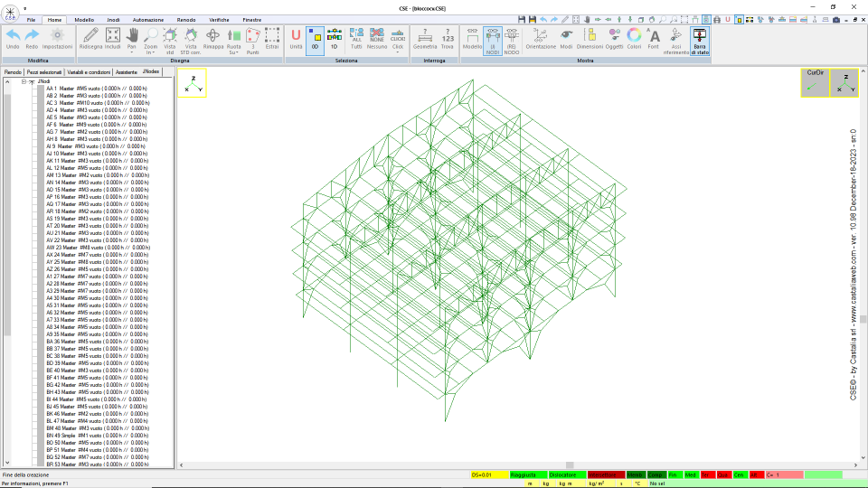
Task: Click the tree panel scroll down arrow
Action: (x=7, y=463)
